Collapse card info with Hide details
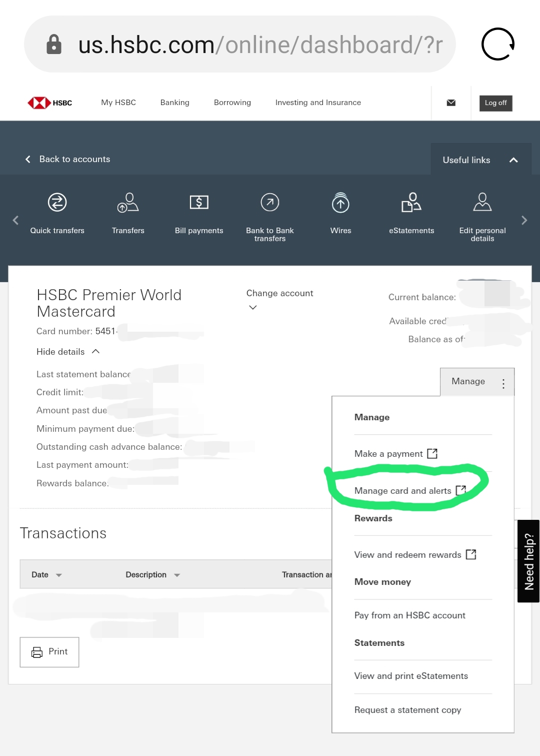This screenshot has width=540, height=756. (68, 352)
